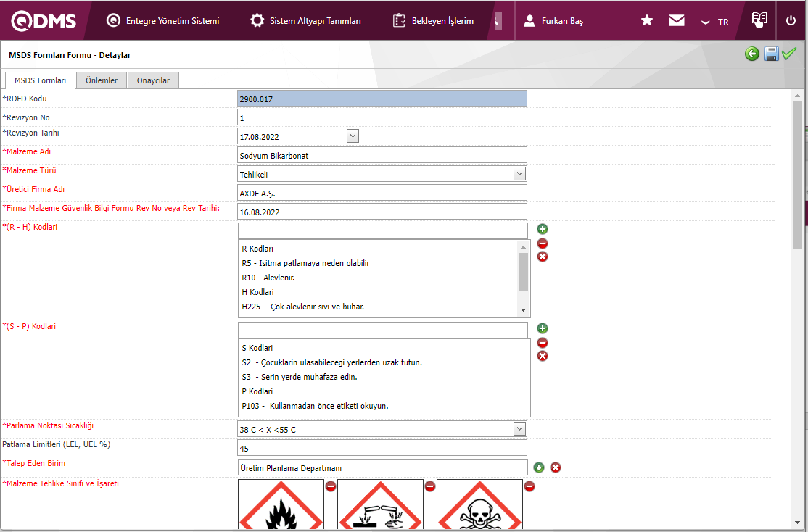Image resolution: width=808 pixels, height=532 pixels.
Task: Click the green checkmark approve icon
Action: point(789,54)
